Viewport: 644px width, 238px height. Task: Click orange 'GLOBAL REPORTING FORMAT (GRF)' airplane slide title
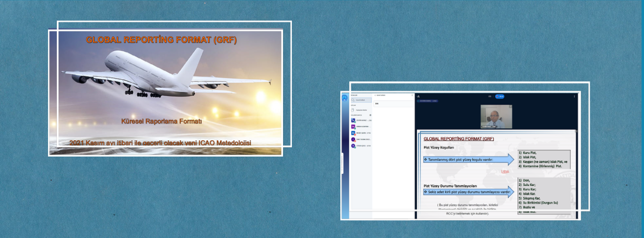coord(161,40)
